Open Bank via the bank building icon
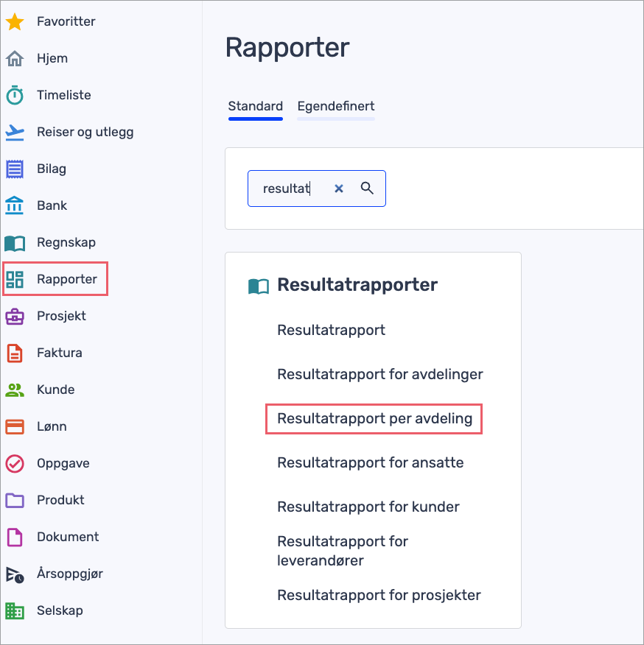The height and width of the screenshot is (645, 644). coord(15,206)
